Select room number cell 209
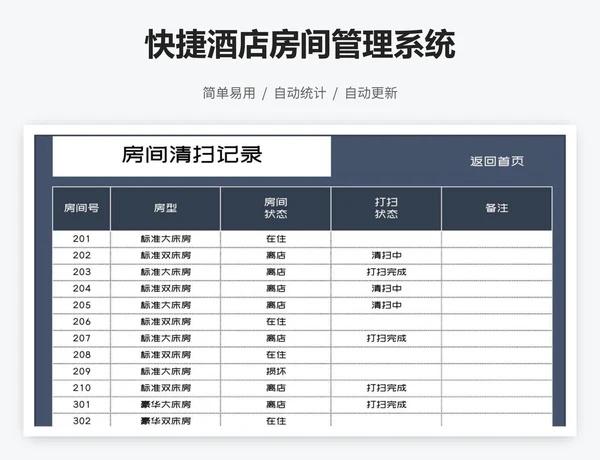Image resolution: width=600 pixels, height=460 pixels. coord(82,371)
